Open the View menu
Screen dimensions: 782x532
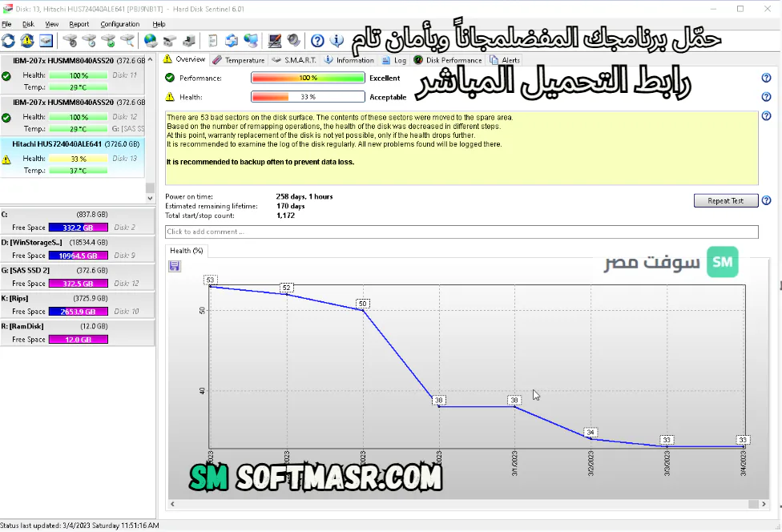pyautogui.click(x=52, y=24)
